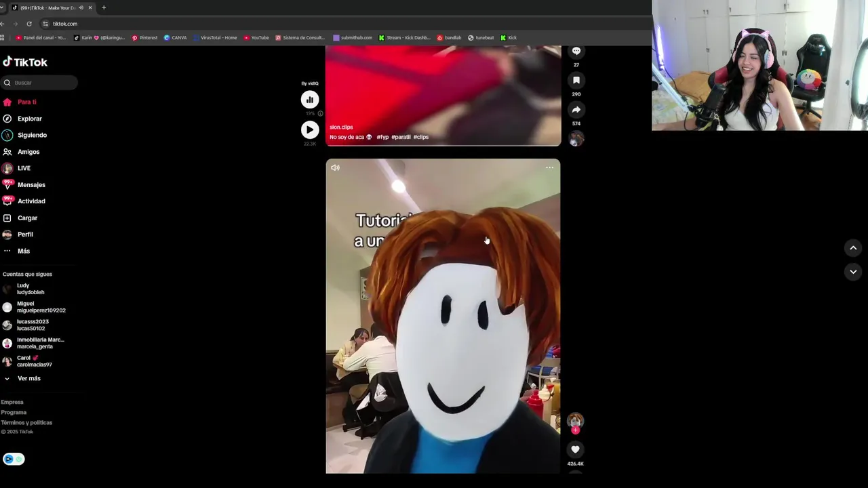The height and width of the screenshot is (488, 868).
Task: Open the Chrome apps grid icon
Action: tap(3, 38)
